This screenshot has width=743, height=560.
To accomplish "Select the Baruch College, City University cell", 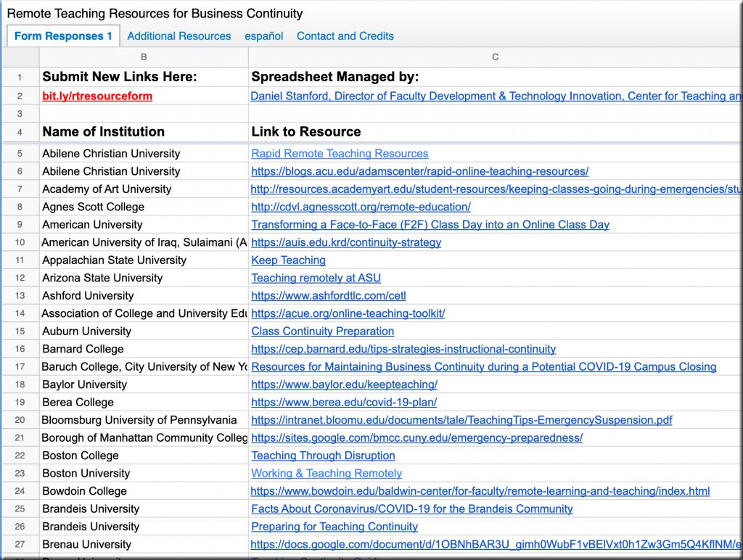I will [144, 367].
